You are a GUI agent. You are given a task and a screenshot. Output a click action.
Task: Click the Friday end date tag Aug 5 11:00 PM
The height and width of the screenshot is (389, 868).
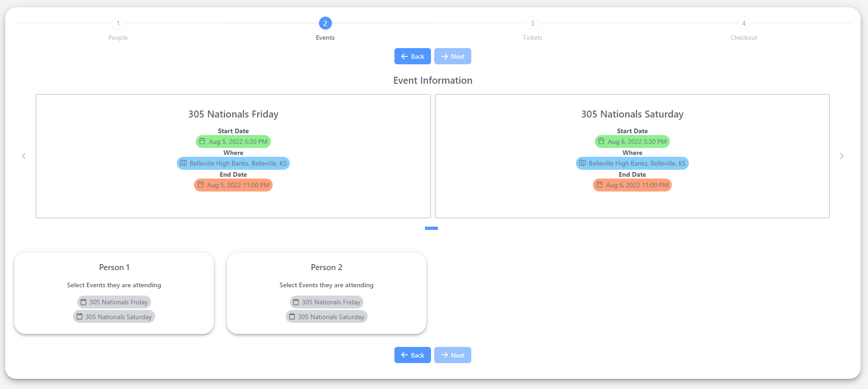233,185
